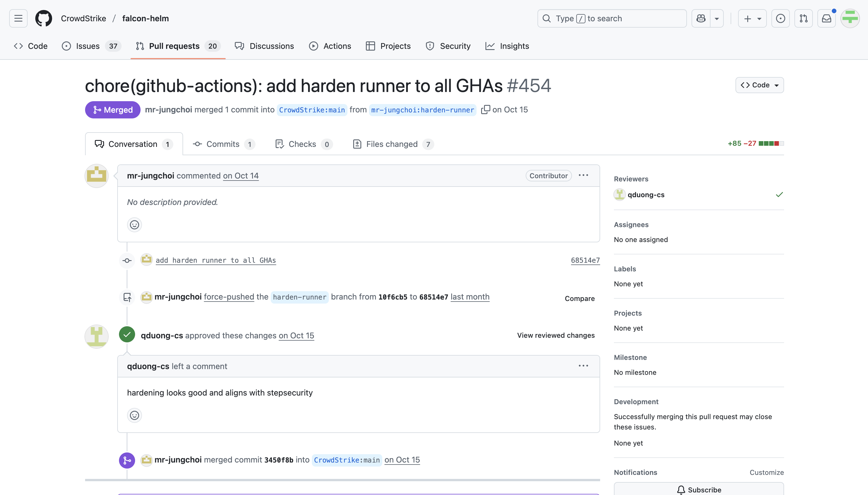Viewport: 868px width, 495px height.
Task: Click the search input field
Action: click(x=612, y=18)
